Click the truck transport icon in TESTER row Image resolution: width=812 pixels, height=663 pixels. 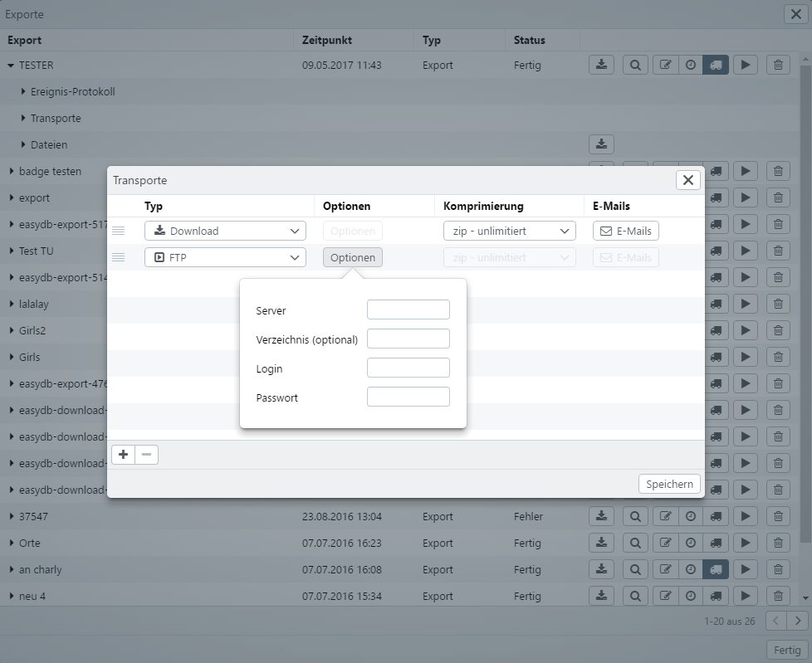pyautogui.click(x=716, y=66)
